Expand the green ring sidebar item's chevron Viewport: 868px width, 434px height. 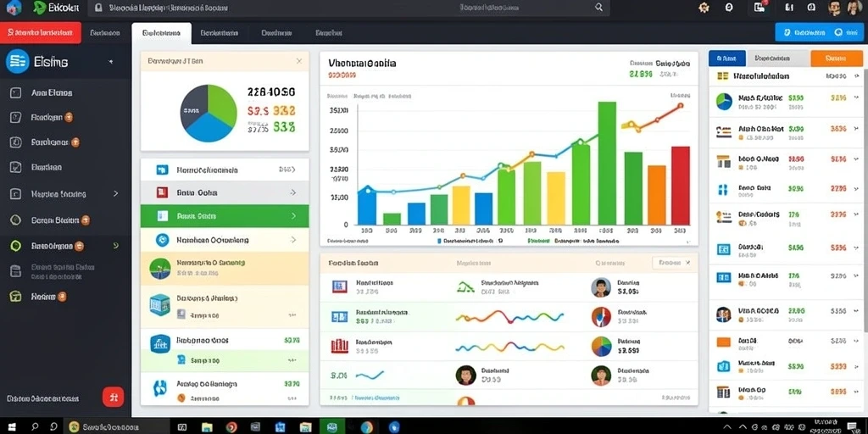[x=115, y=245]
